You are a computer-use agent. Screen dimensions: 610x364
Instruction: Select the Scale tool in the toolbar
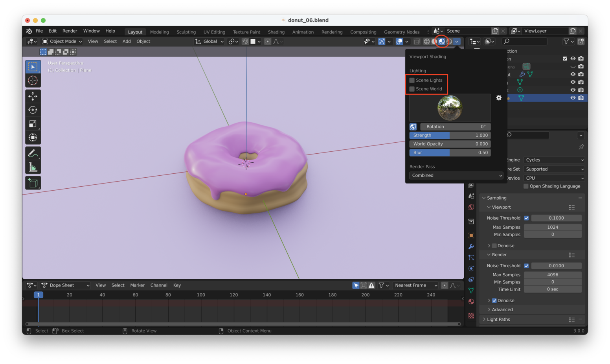(x=33, y=123)
